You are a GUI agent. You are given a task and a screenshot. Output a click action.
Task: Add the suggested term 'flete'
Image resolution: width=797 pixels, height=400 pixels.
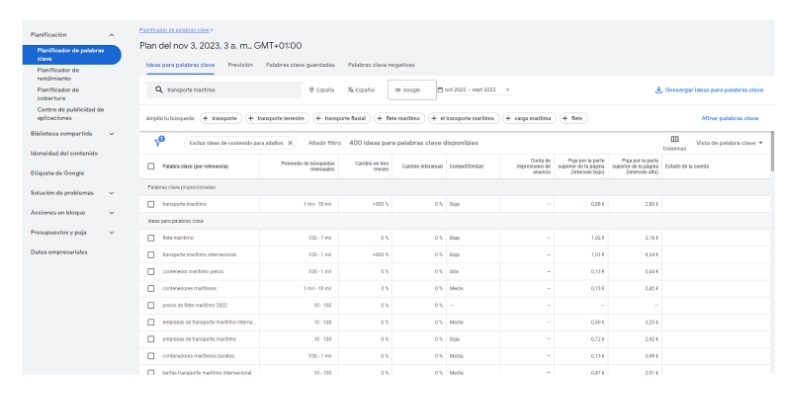pyautogui.click(x=573, y=118)
